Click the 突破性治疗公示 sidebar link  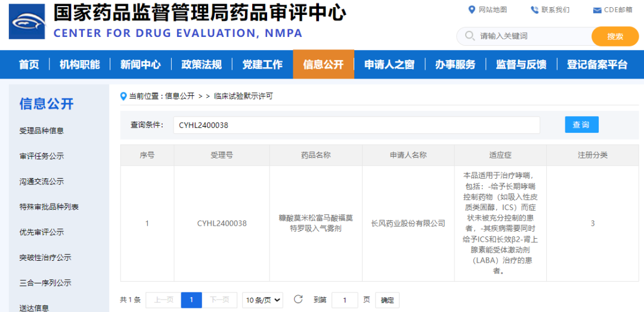[45, 258]
